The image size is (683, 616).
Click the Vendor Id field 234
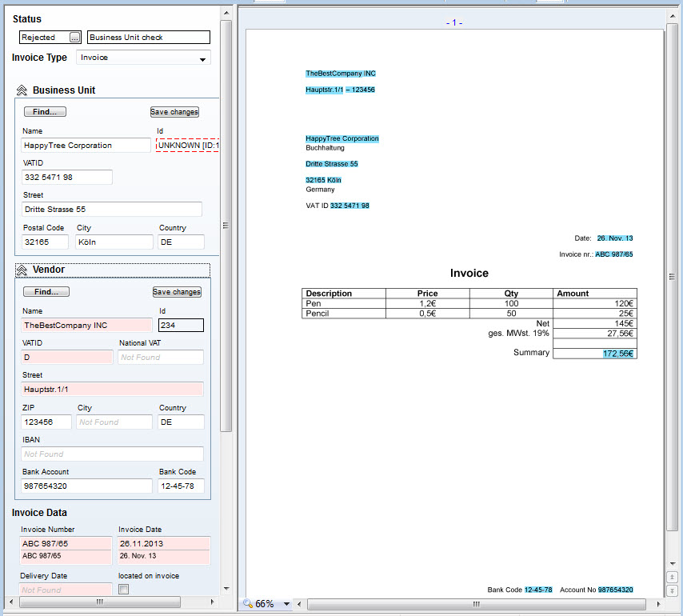pyautogui.click(x=181, y=325)
